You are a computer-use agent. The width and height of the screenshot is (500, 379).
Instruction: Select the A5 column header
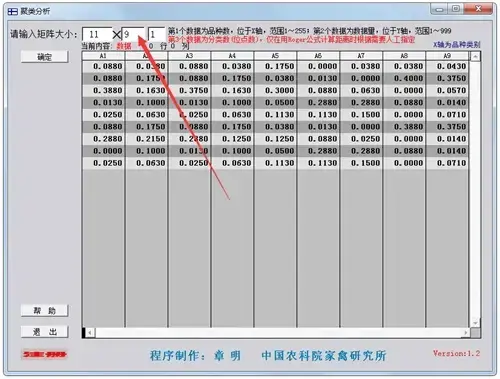(x=275, y=56)
